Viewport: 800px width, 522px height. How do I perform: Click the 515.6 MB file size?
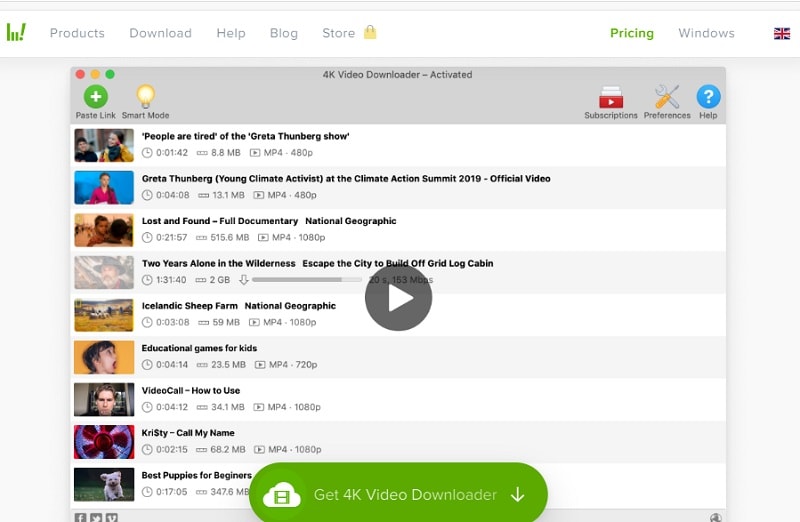click(230, 237)
